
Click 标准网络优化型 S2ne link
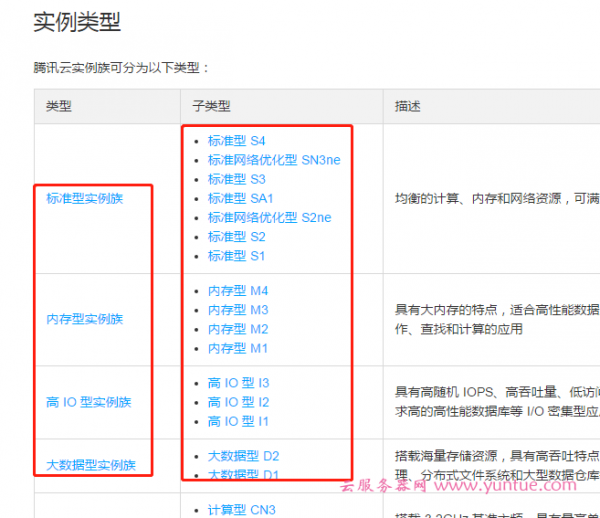(269, 217)
